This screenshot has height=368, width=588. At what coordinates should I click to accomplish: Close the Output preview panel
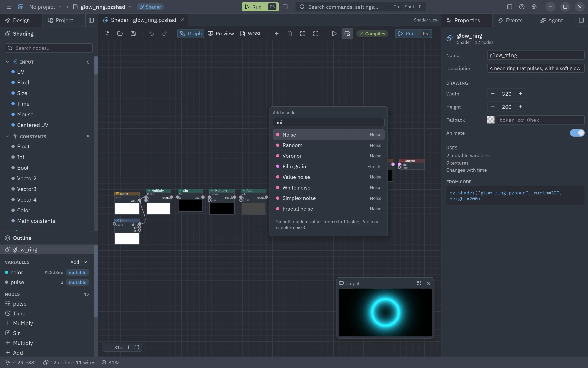click(428, 283)
